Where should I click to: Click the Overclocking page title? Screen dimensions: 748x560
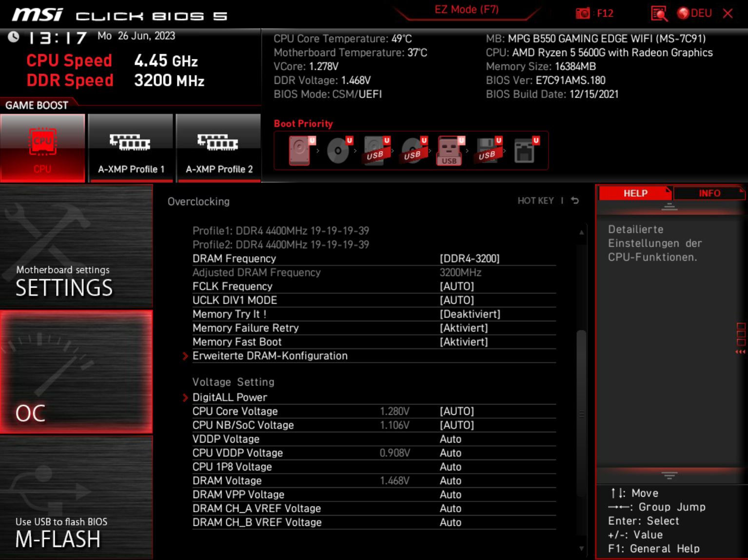click(x=198, y=202)
